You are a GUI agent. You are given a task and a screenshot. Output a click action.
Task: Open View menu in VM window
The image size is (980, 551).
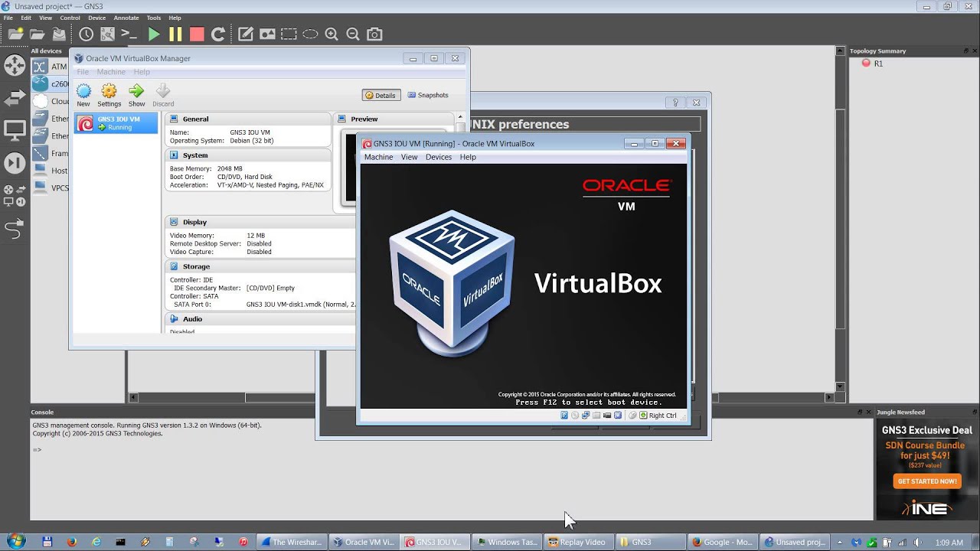[x=410, y=157]
